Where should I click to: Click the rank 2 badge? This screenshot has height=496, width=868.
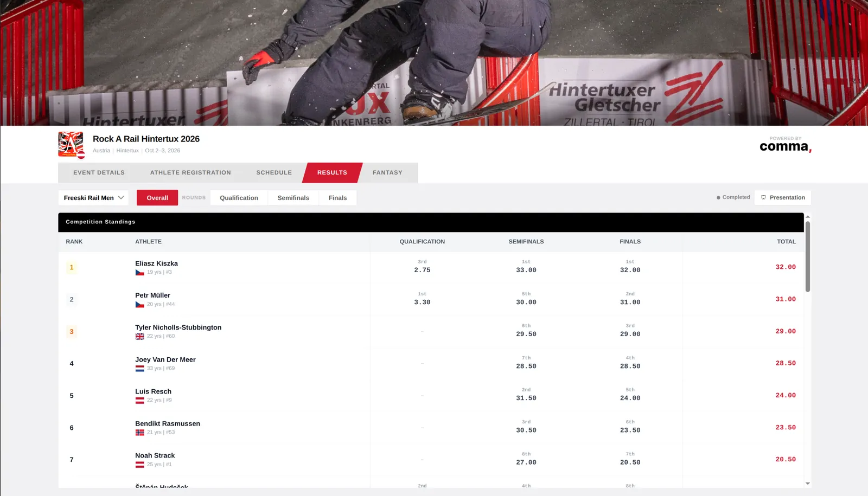[x=72, y=299]
